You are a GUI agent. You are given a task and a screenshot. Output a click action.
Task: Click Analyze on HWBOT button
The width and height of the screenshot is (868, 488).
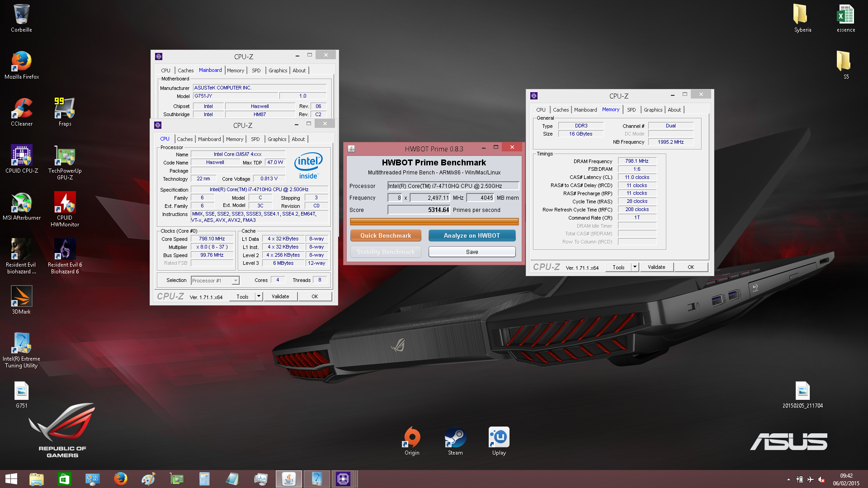pyautogui.click(x=472, y=235)
